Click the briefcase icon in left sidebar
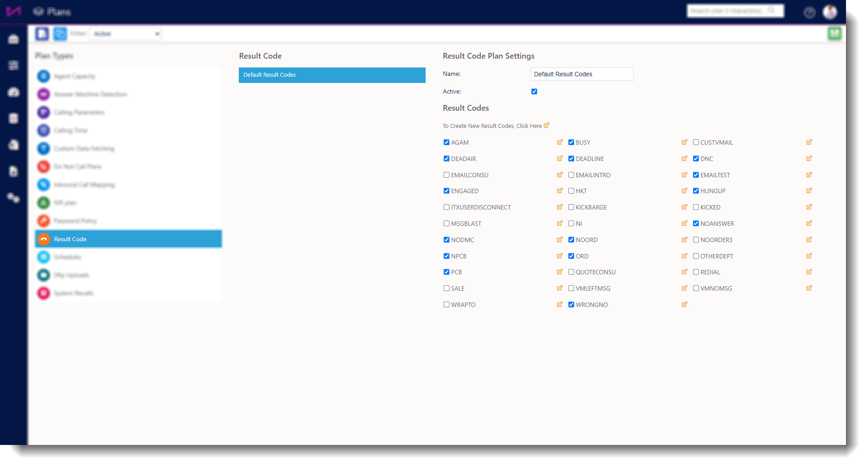Viewport: 868px width, 467px height. (14, 39)
